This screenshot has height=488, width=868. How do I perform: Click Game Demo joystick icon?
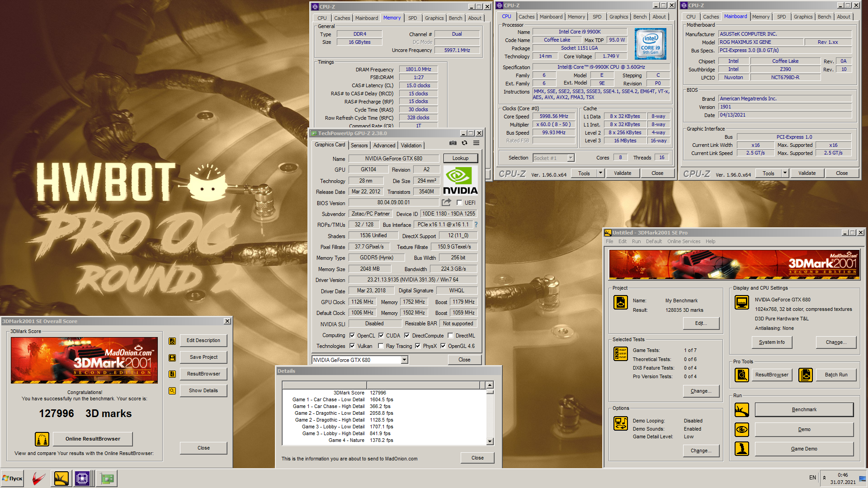click(742, 449)
